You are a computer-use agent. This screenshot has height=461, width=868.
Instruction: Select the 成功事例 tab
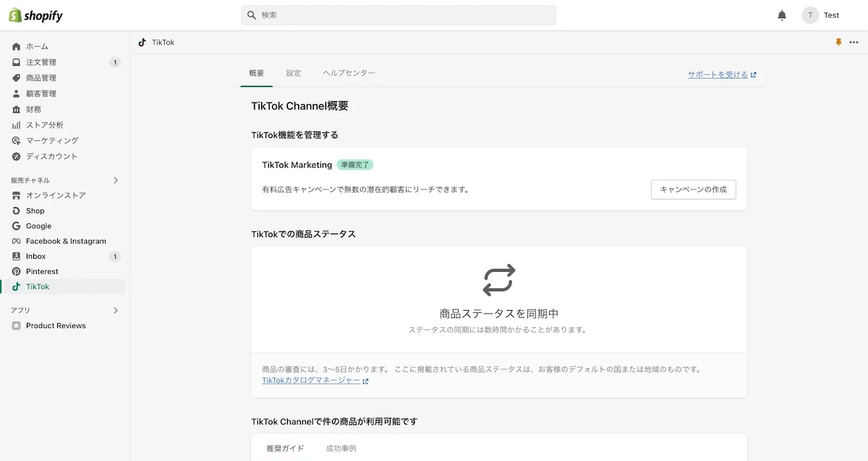click(341, 449)
